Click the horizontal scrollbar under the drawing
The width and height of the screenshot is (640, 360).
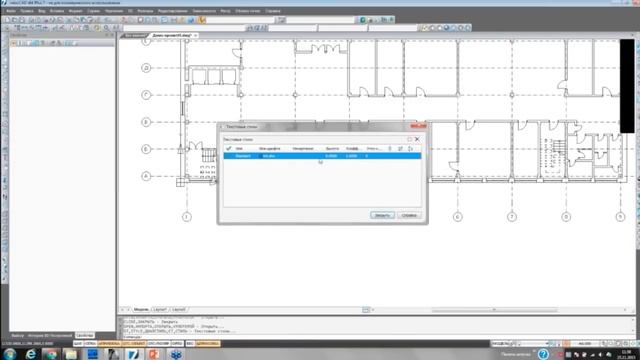tap(494, 310)
